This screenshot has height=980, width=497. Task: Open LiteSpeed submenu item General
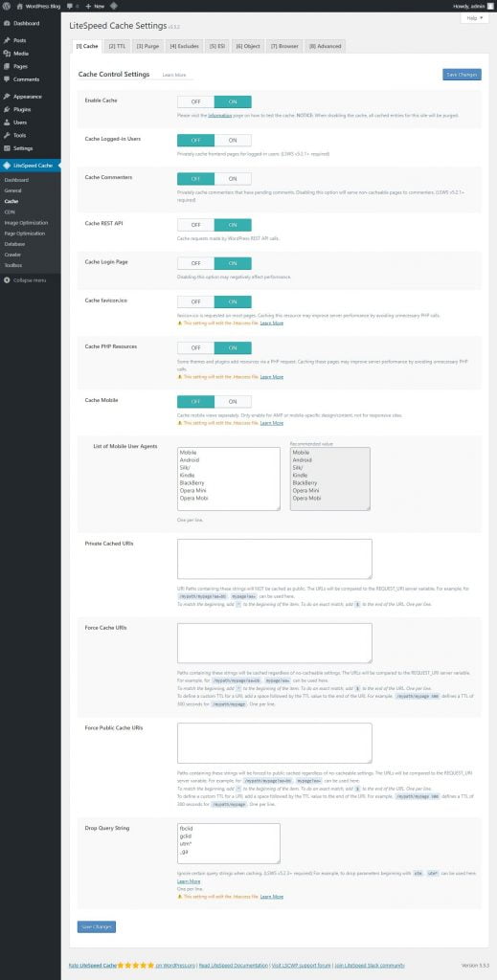[x=12, y=189]
